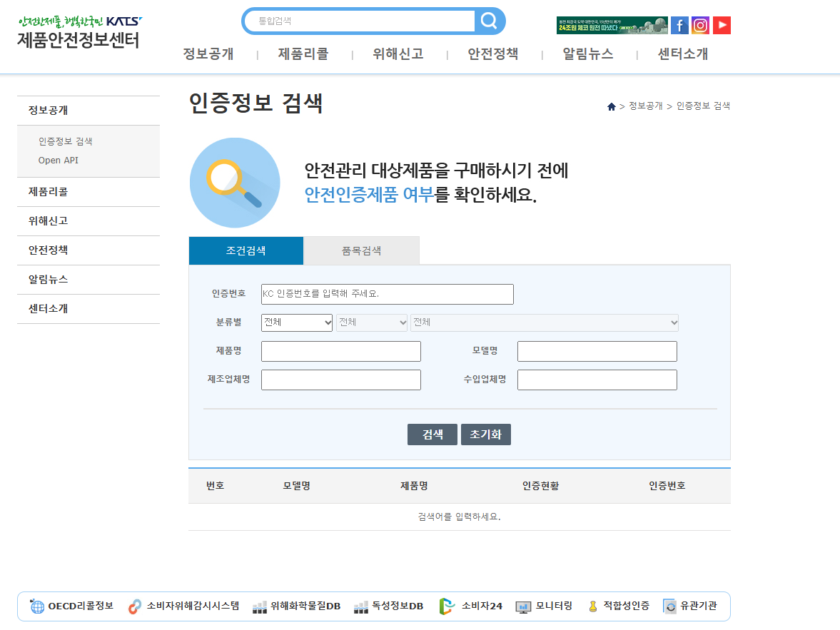Select the 소비자위해감시시스템 footer icon
Screen dimensions: 840x630
point(133,606)
